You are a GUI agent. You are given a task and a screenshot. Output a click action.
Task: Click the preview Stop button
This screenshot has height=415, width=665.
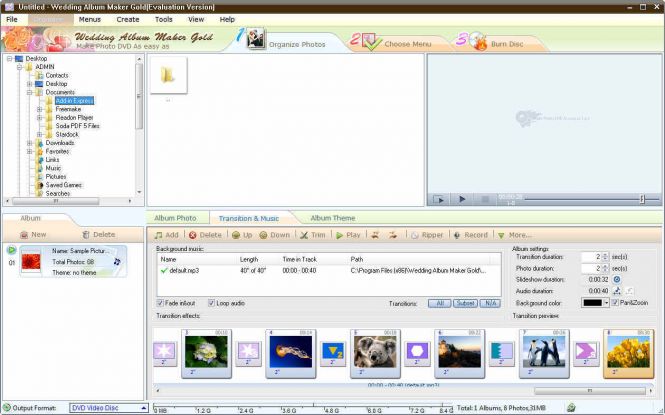(x=485, y=199)
